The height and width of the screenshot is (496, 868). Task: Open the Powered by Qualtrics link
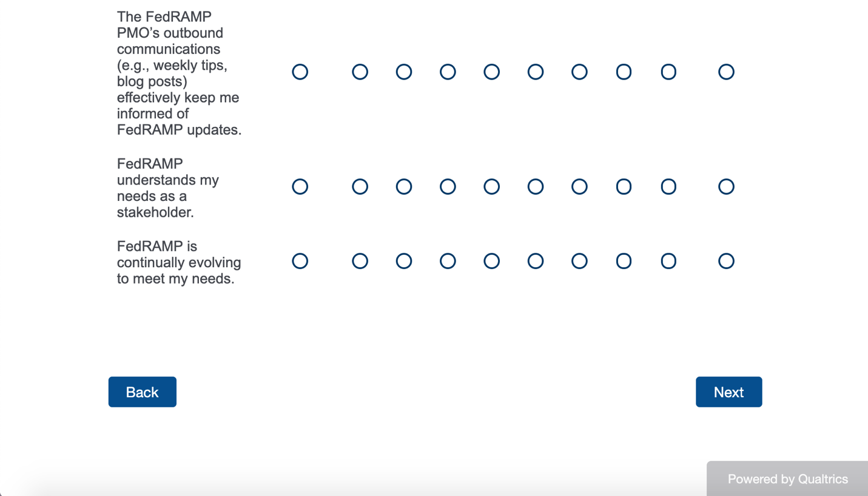pos(787,479)
